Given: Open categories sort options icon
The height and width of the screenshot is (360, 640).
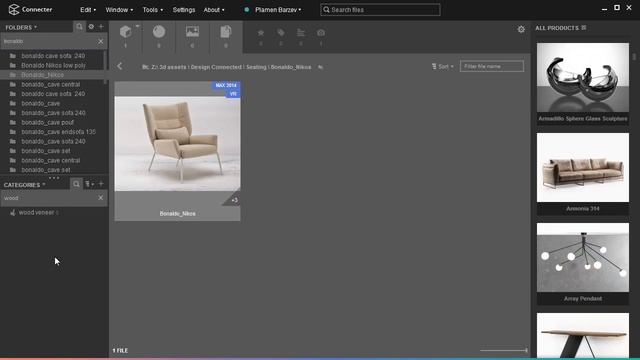Looking at the screenshot, I should (89, 184).
